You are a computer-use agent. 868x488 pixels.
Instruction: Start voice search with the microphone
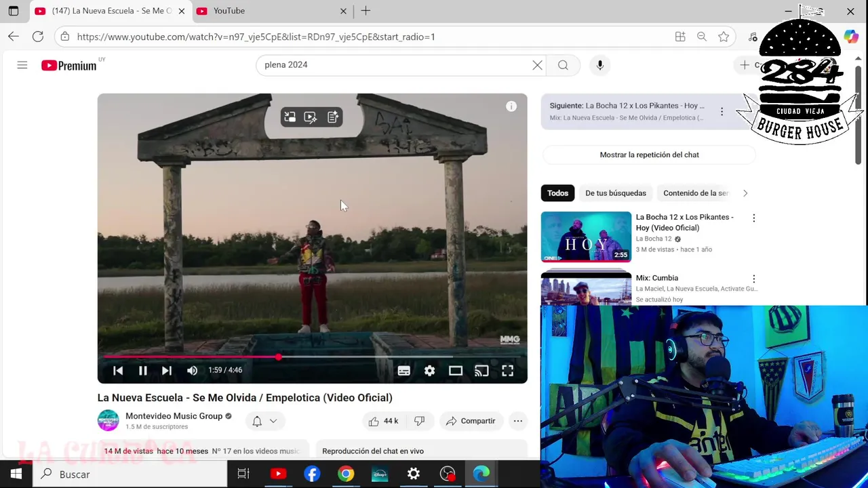point(599,65)
